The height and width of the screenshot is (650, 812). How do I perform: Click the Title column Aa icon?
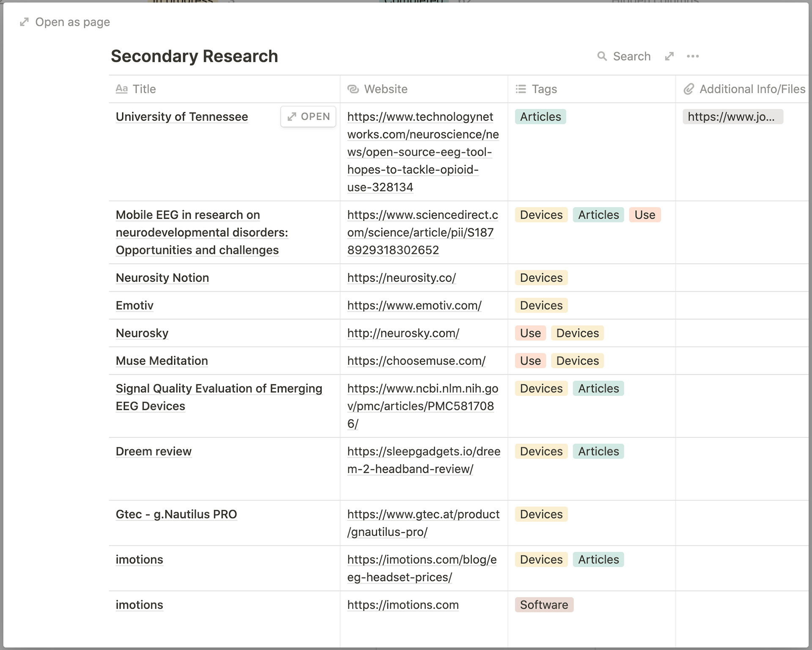tap(121, 89)
